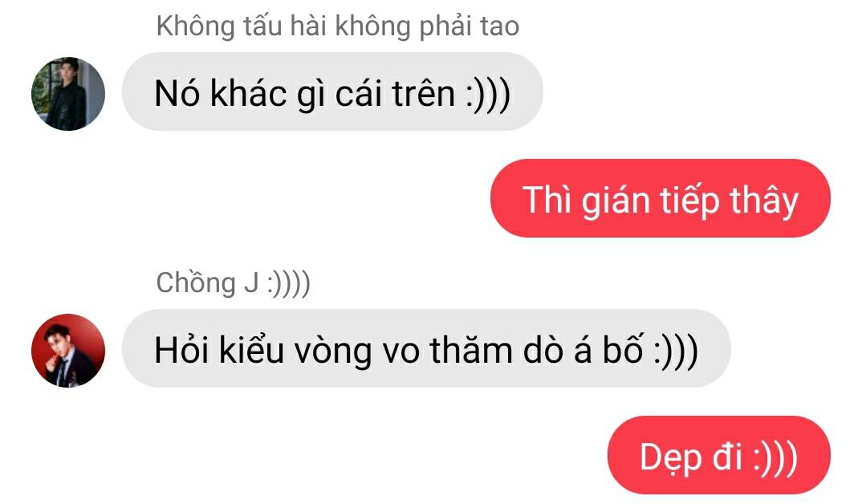Click sender name "Chồng J :))))"
Screen dimensions: 866x504
pyautogui.click(x=233, y=282)
